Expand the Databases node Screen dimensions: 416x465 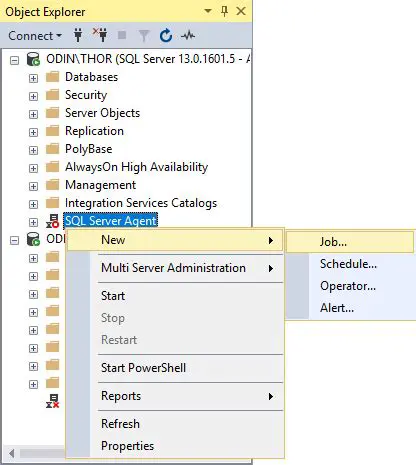33,78
